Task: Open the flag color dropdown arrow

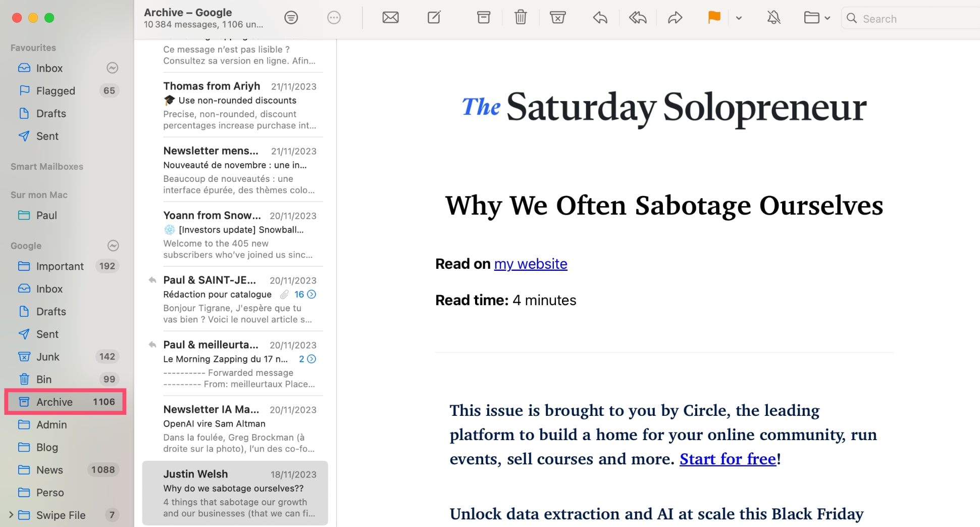Action: [739, 18]
